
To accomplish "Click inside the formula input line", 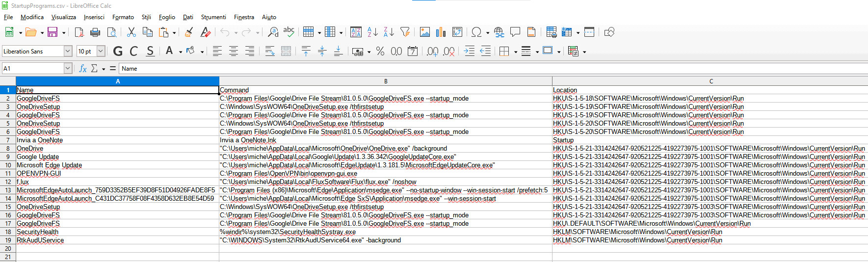I will pos(493,68).
